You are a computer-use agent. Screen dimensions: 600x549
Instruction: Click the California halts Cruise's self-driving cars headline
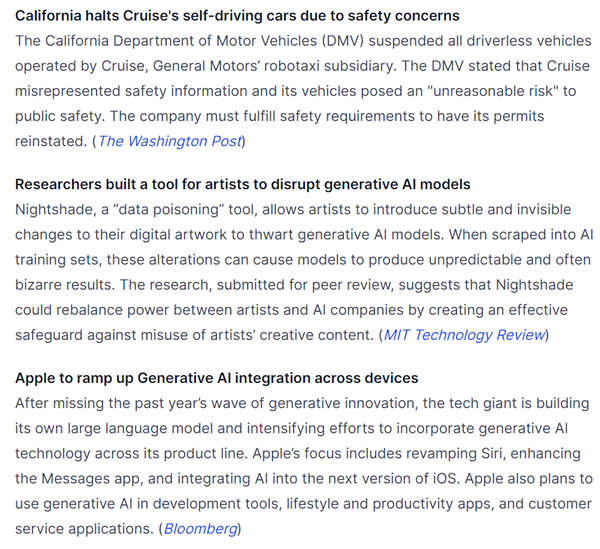point(237,16)
